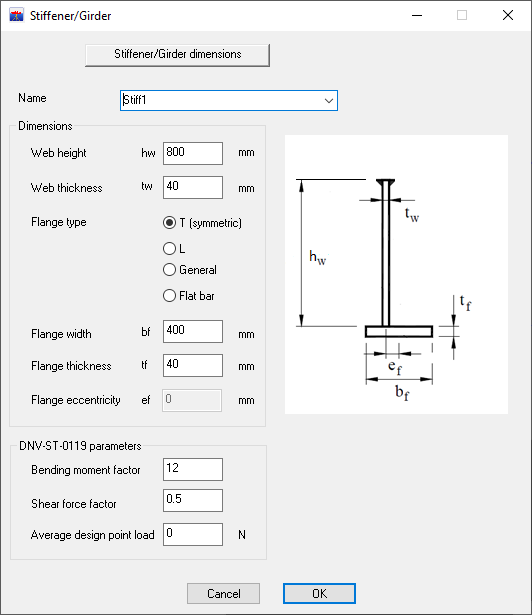Close the Stiffener/Girder window
The image size is (532, 615).
click(x=508, y=16)
